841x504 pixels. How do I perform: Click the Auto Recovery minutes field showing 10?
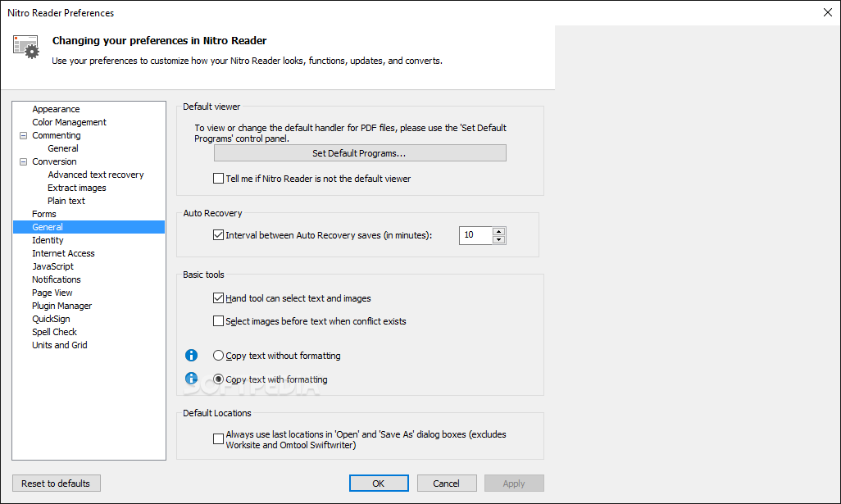(475, 235)
